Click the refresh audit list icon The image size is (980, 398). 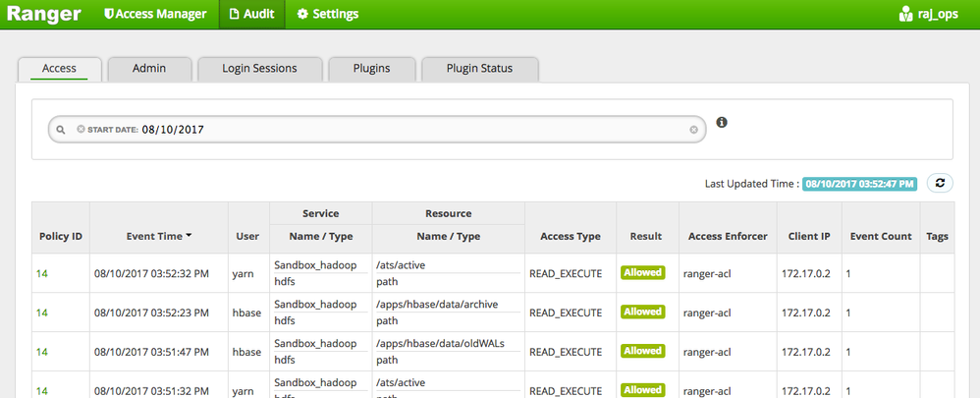(940, 184)
